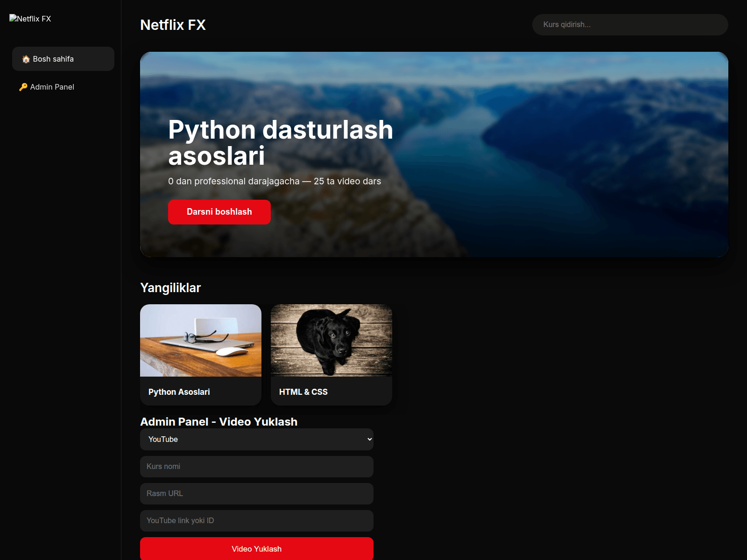Image resolution: width=747 pixels, height=560 pixels.
Task: Click the key icon beside Admin Panel
Action: click(23, 87)
